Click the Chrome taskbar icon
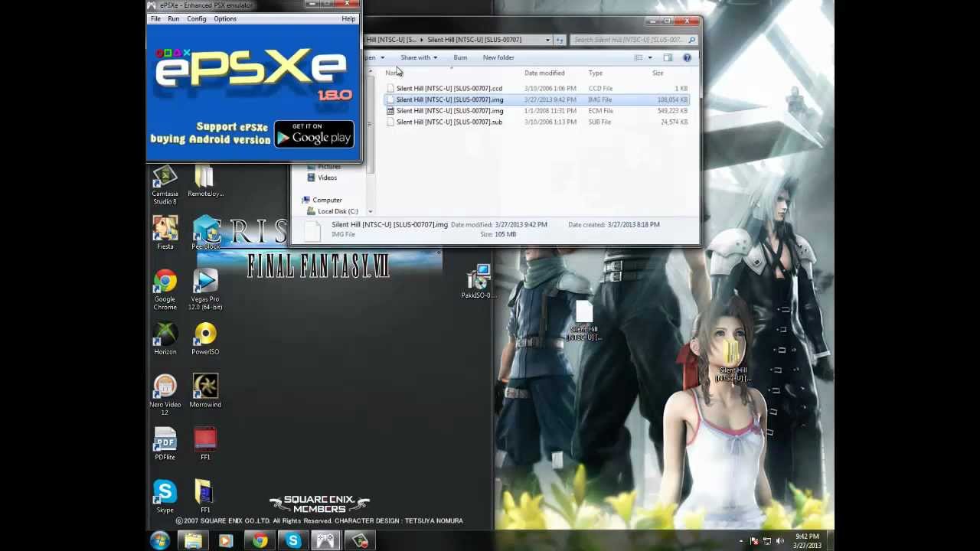This screenshot has width=980, height=551. click(x=260, y=541)
